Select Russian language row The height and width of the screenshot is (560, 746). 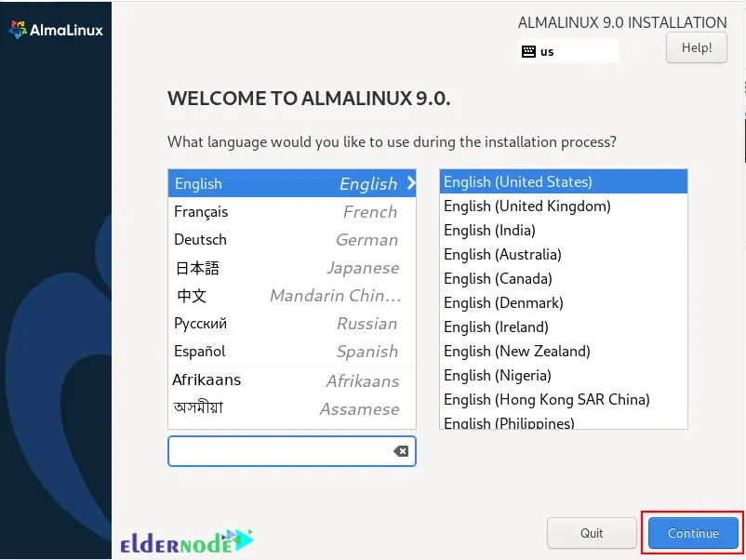click(292, 324)
